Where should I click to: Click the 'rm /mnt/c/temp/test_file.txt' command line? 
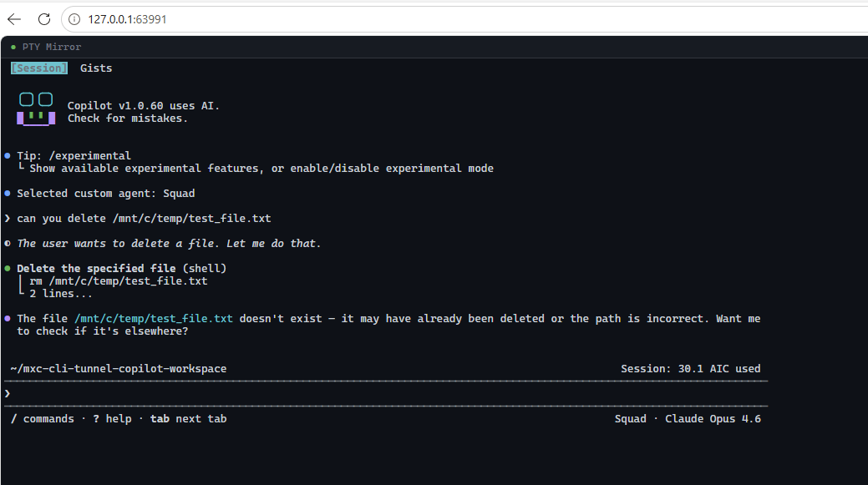[119, 281]
